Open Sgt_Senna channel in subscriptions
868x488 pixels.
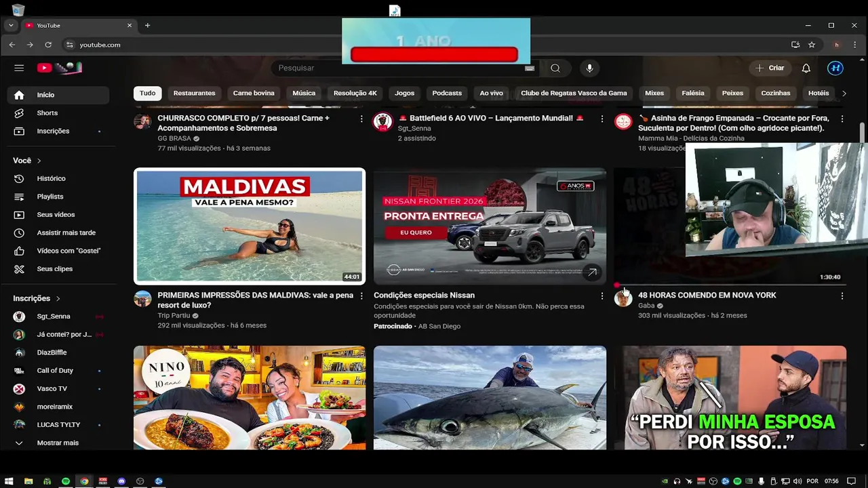[x=58, y=317]
